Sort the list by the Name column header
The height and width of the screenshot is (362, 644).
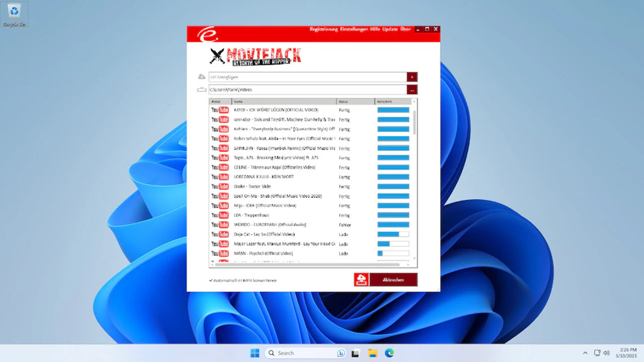pos(284,102)
